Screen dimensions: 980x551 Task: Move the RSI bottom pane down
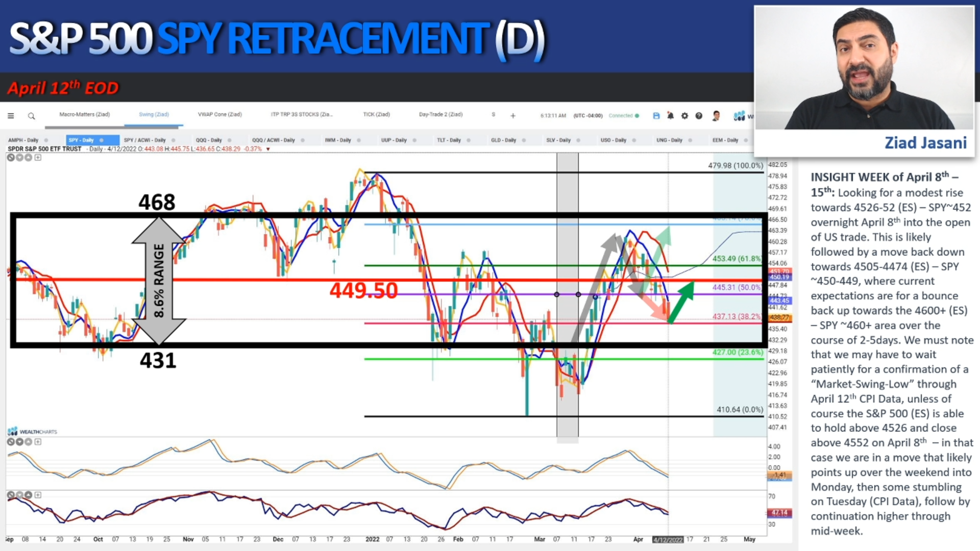pos(19,495)
